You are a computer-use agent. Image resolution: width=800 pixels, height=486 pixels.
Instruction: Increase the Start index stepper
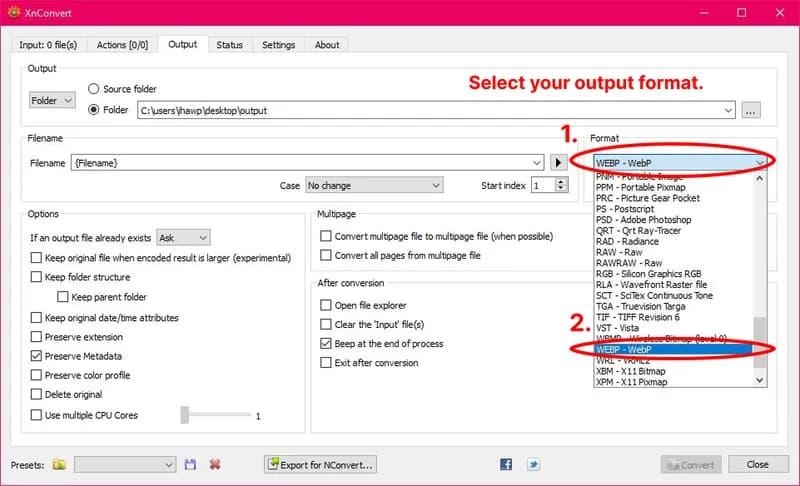click(561, 182)
